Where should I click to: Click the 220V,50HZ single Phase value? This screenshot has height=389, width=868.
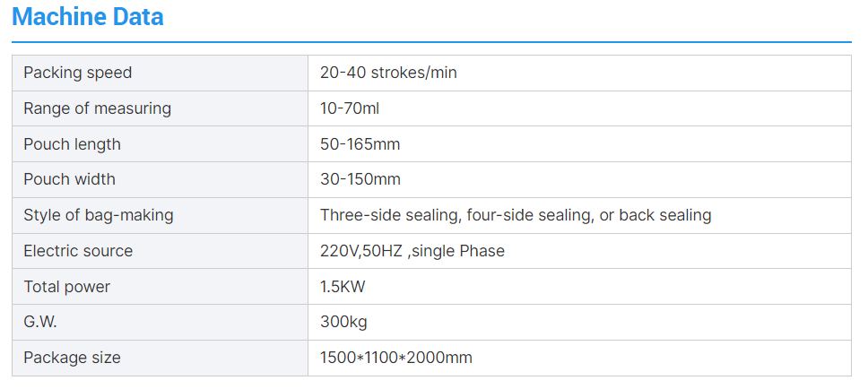click(x=412, y=251)
